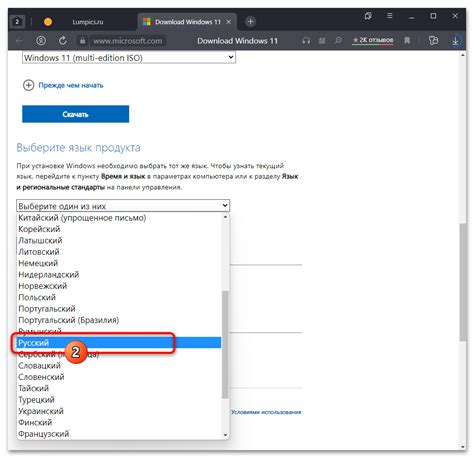
Task: Open the extensions icon in the toolbar
Action: pos(433,41)
